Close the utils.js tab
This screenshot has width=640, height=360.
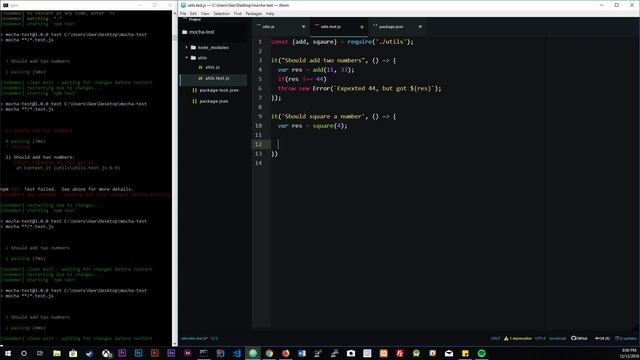[303, 27]
